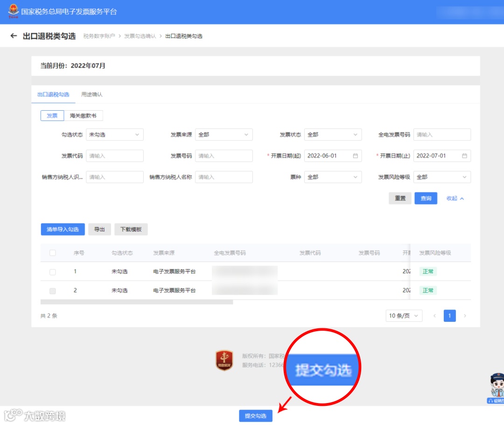This screenshot has height=425, width=504.
Task: Open the 发票风险等级 dropdown
Action: pos(442,177)
